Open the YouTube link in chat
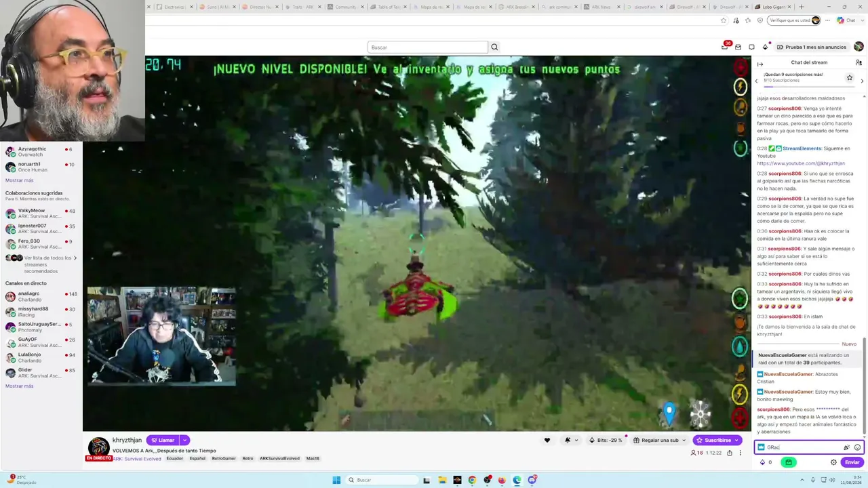868x488 pixels. click(x=801, y=163)
